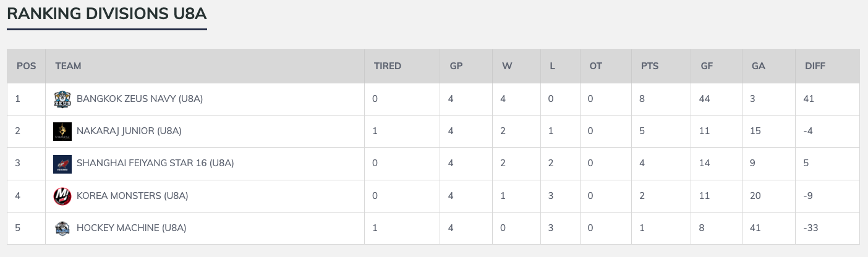Open Korea Monsters (U8A) team page

coord(132,196)
